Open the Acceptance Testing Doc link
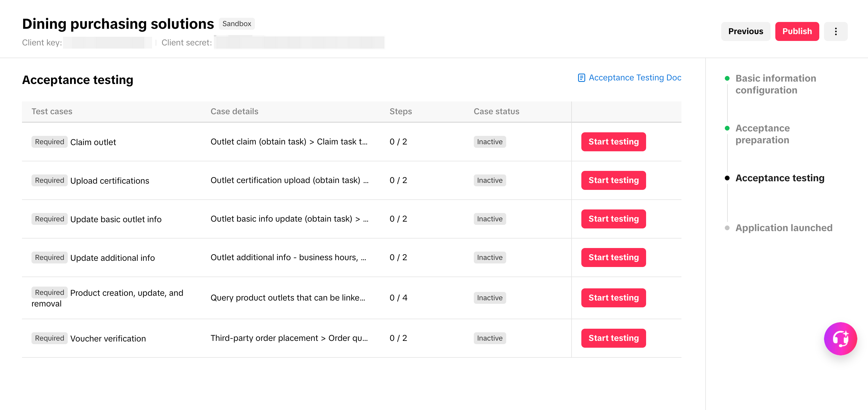 [x=635, y=78]
